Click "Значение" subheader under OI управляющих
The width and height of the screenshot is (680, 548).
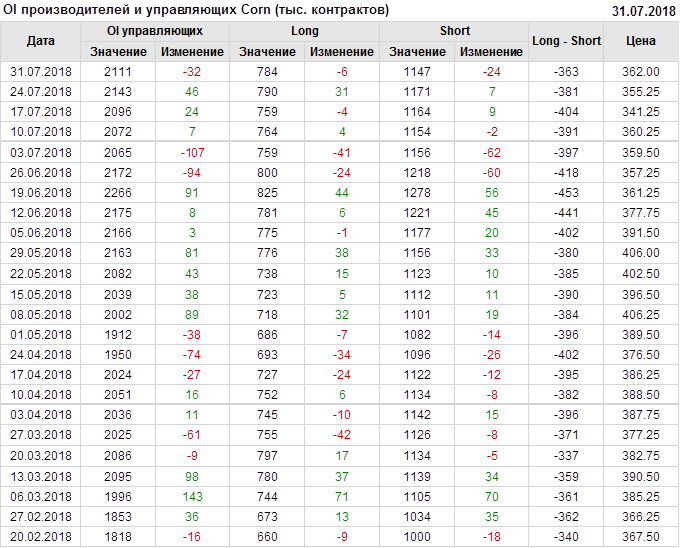tap(118, 51)
